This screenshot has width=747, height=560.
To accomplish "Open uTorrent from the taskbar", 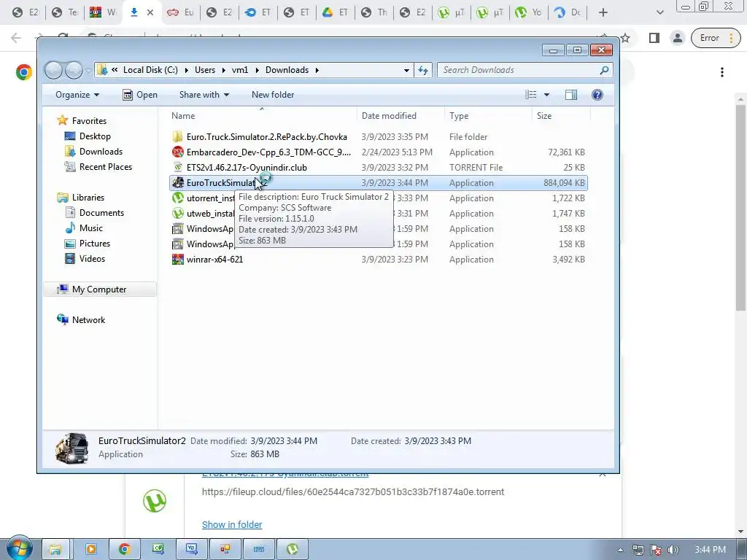I will (x=293, y=549).
